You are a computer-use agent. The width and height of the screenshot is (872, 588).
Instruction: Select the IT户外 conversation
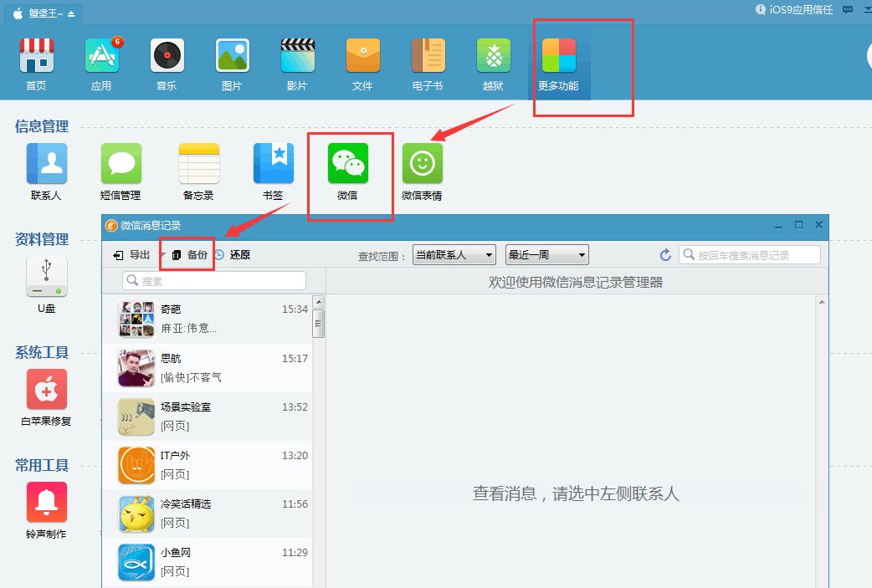coord(207,464)
